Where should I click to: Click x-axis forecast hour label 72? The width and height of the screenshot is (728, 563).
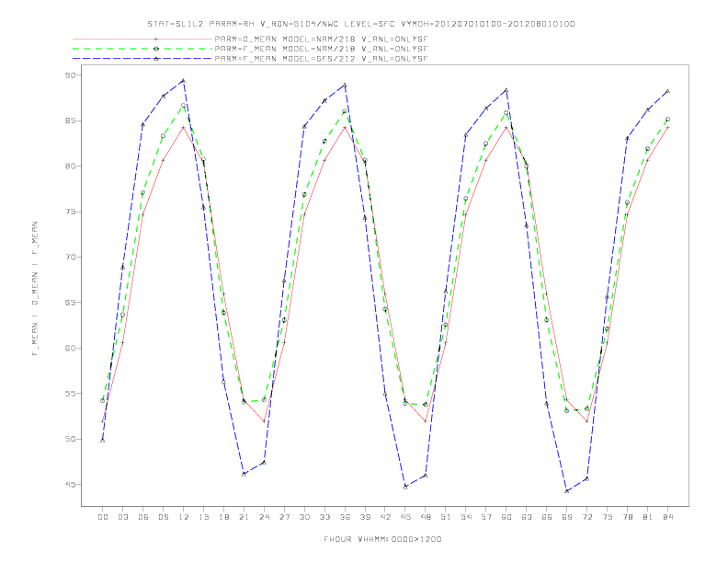coord(586,517)
